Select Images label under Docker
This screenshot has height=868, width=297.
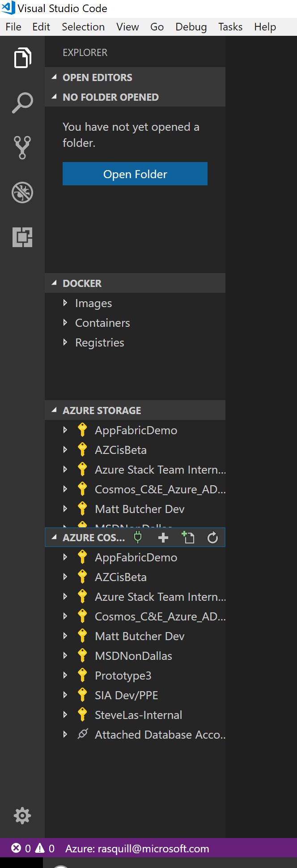pos(93,304)
